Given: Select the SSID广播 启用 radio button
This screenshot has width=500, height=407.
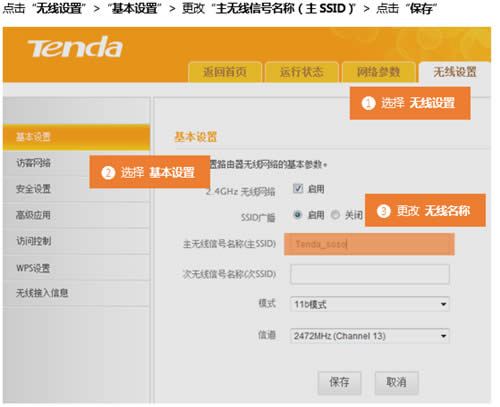Looking at the screenshot, I should coord(298,215).
